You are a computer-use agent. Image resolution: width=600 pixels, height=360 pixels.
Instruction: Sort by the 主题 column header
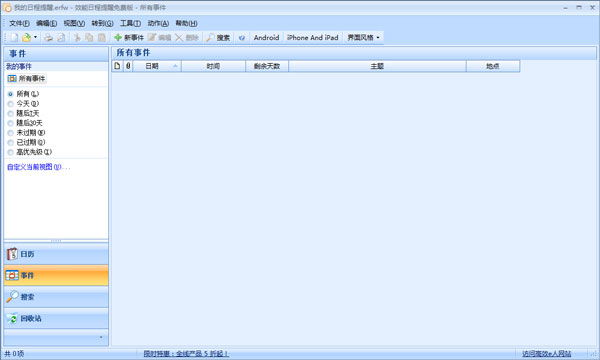point(377,66)
